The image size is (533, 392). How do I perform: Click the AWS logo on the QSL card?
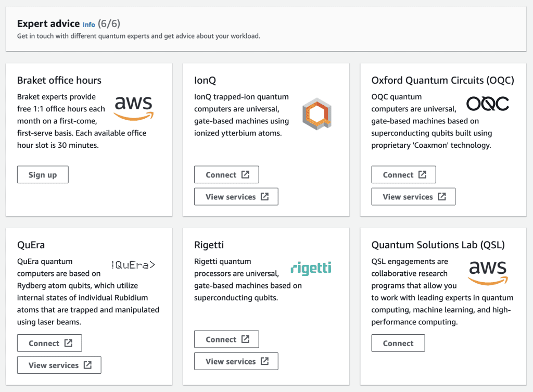[x=488, y=271]
